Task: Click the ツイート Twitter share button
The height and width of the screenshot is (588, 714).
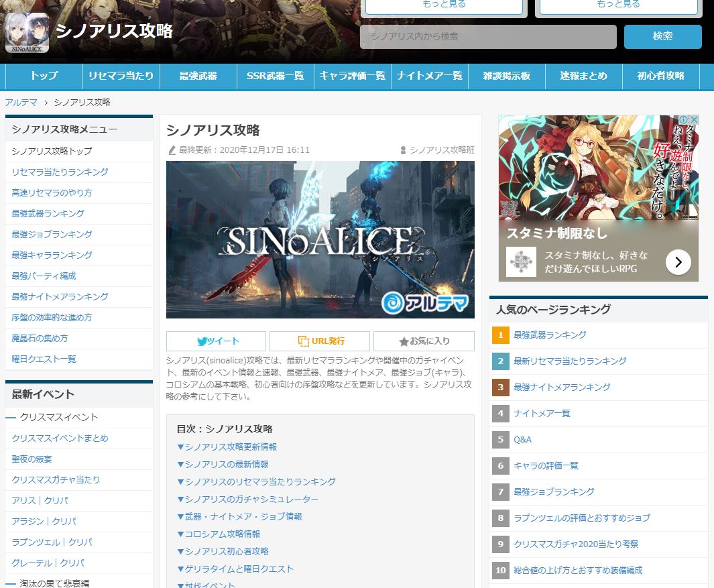Action: tap(217, 341)
